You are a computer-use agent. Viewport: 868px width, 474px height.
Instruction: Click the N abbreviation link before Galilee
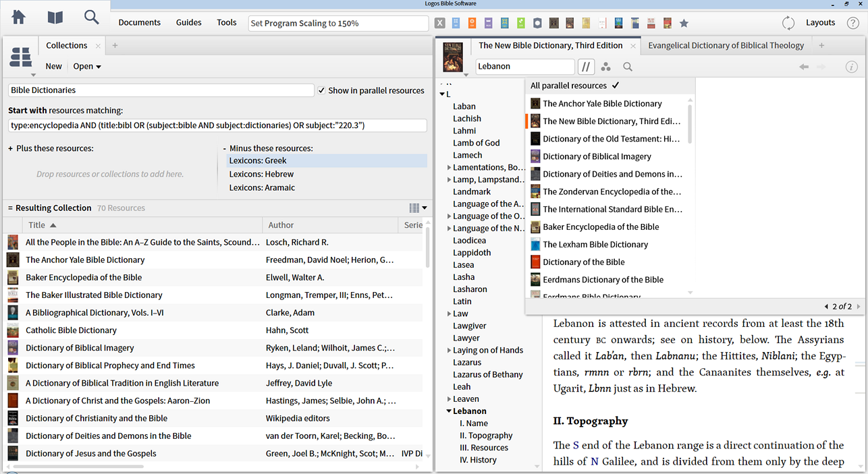595,461
